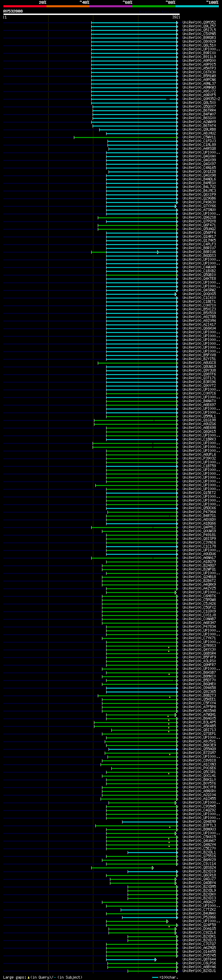Open hit UniRef100_P47964
The image size is (222, 980).
pyautogui.click(x=199, y=512)
